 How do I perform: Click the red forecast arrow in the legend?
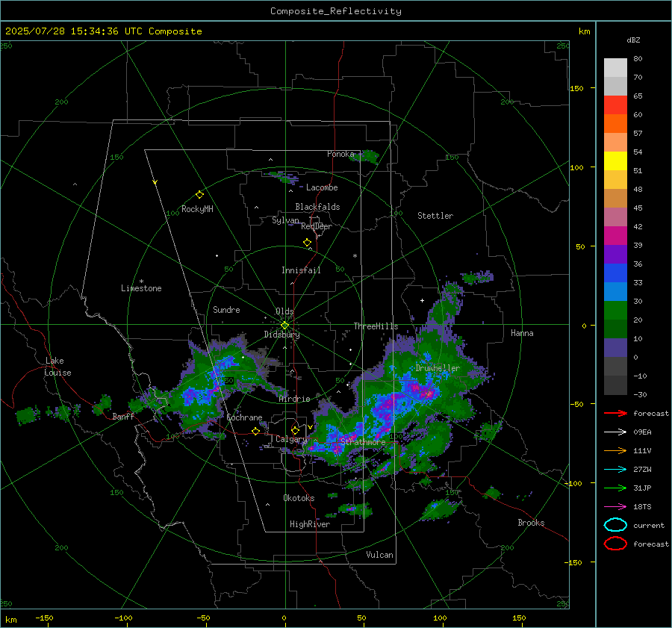click(615, 413)
